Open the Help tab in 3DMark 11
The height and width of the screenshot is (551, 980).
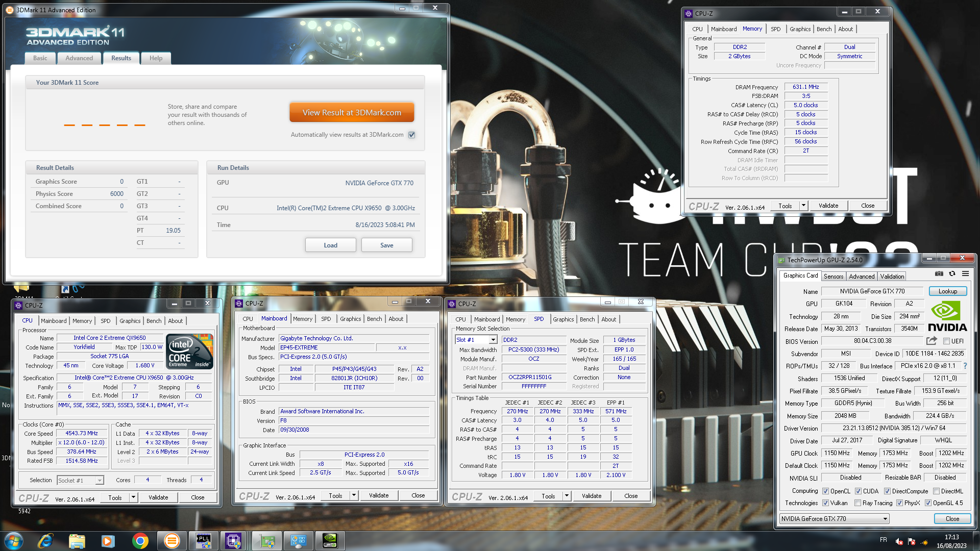tap(156, 58)
